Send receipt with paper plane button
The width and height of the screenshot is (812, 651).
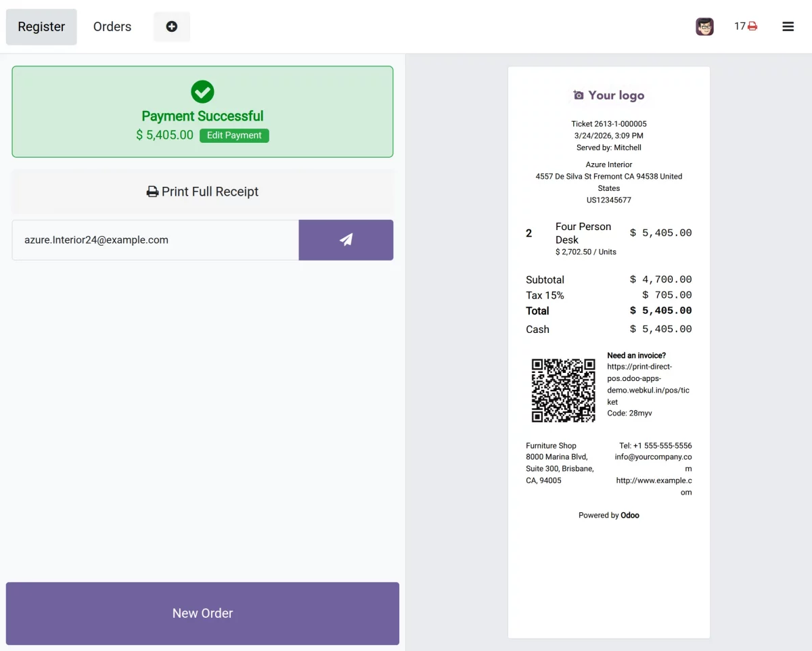coord(346,240)
